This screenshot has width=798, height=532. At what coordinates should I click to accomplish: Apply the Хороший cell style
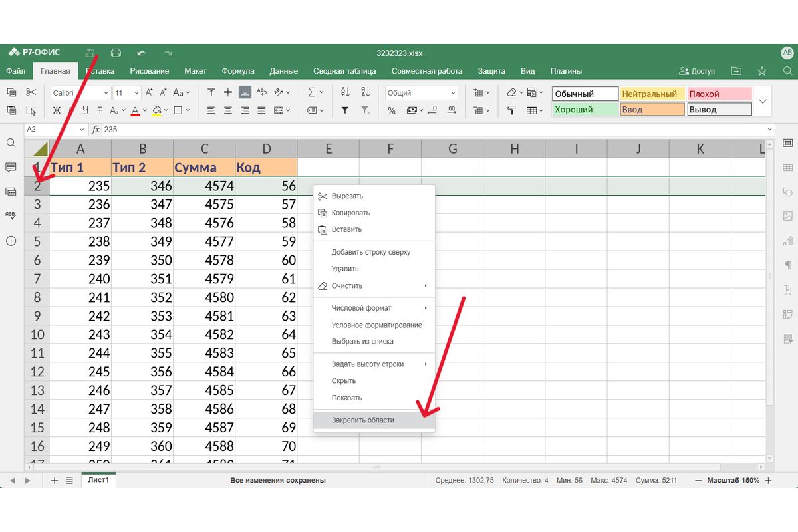point(585,110)
